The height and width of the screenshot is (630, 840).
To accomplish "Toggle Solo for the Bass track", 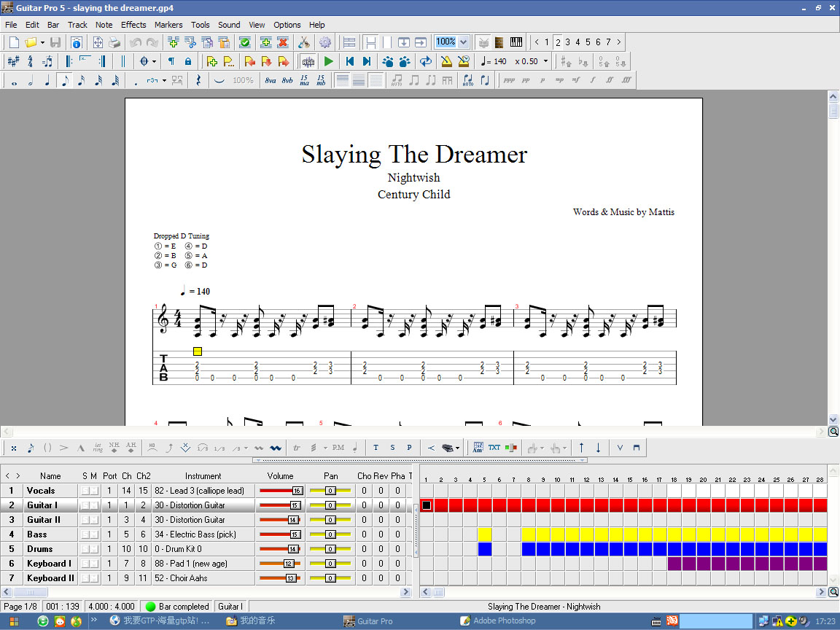I will tap(85, 534).
